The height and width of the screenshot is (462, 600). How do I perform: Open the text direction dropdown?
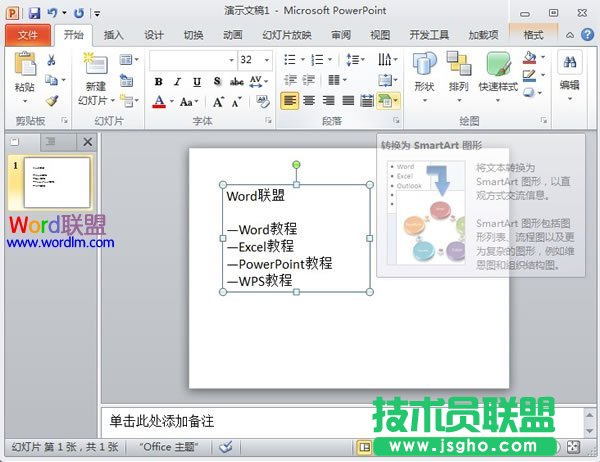(388, 60)
